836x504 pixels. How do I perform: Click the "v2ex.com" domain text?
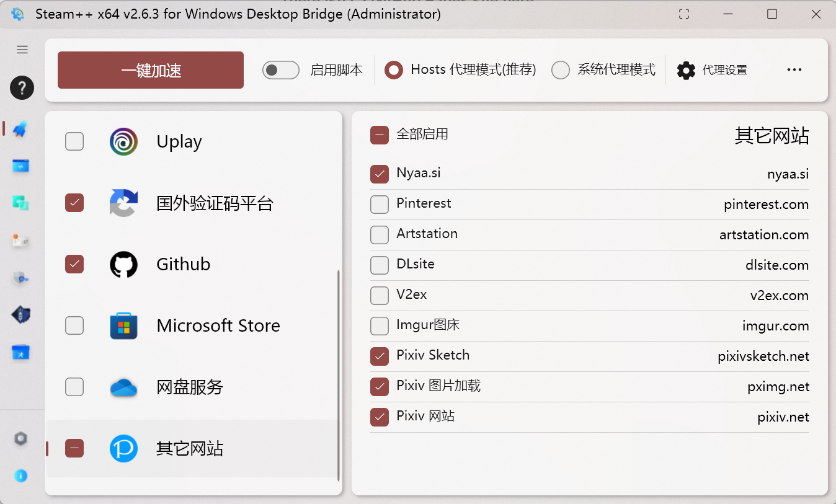click(780, 296)
